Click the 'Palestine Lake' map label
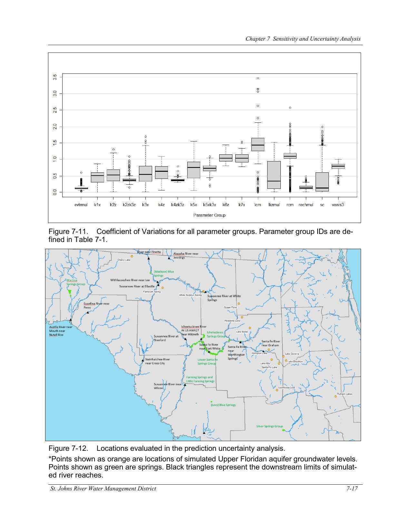 [232, 321]
